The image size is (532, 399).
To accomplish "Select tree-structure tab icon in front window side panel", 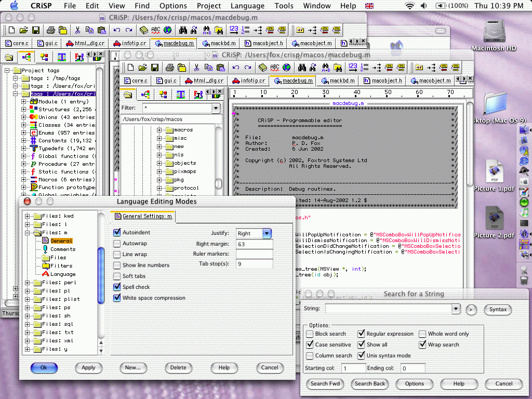I will (x=145, y=95).
